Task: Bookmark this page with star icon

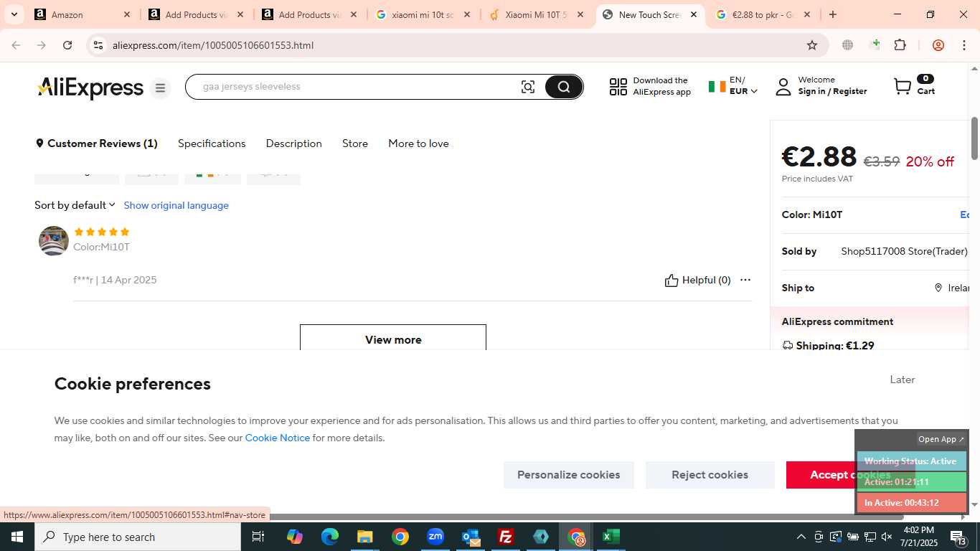Action: pos(812,45)
